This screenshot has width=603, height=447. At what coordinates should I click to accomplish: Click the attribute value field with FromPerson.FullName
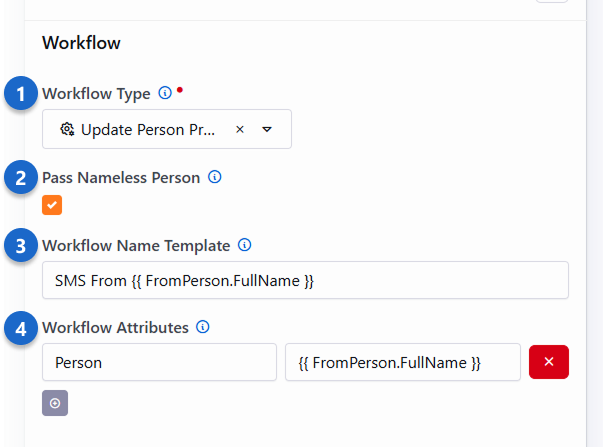tap(402, 362)
